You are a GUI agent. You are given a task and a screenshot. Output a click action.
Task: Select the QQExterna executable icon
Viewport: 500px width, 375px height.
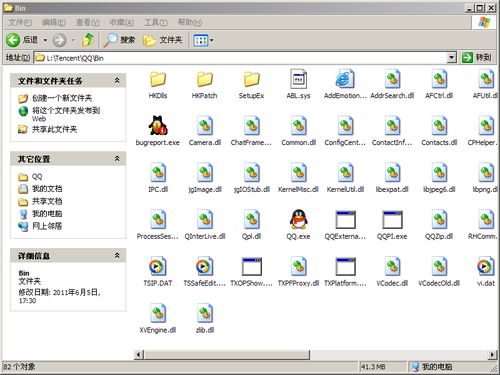tap(345, 220)
